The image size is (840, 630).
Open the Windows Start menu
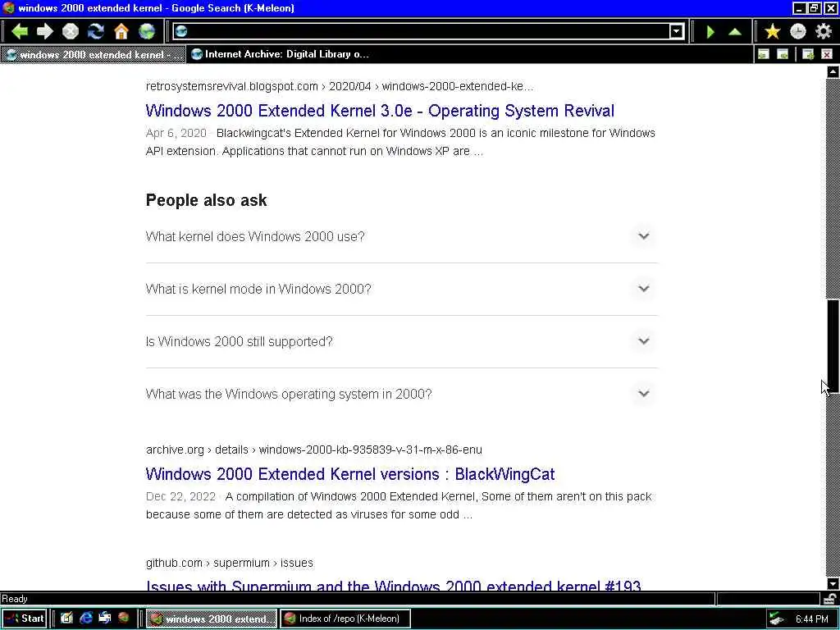pyautogui.click(x=25, y=619)
